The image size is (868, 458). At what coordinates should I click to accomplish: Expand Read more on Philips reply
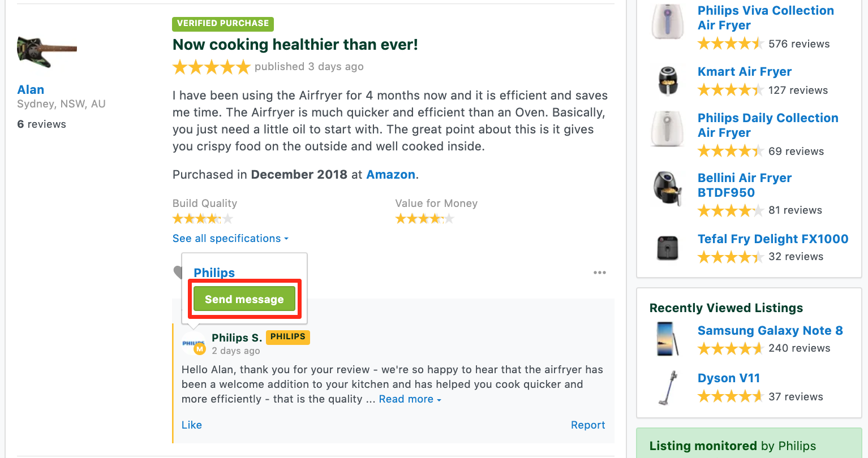pos(410,399)
